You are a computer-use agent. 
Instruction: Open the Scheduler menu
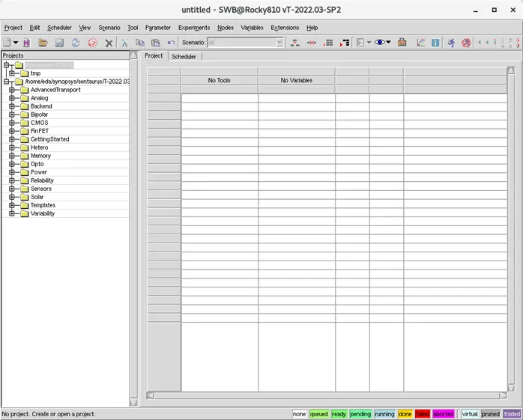tap(59, 28)
